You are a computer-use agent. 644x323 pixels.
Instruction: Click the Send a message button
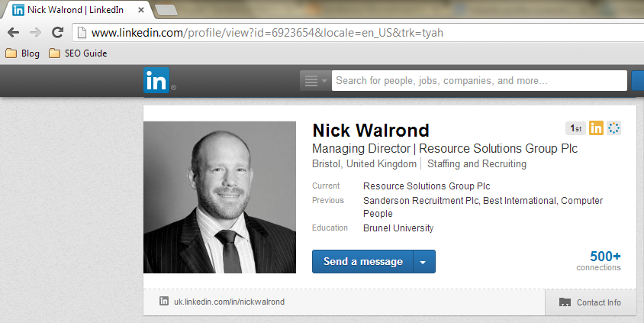coord(362,262)
